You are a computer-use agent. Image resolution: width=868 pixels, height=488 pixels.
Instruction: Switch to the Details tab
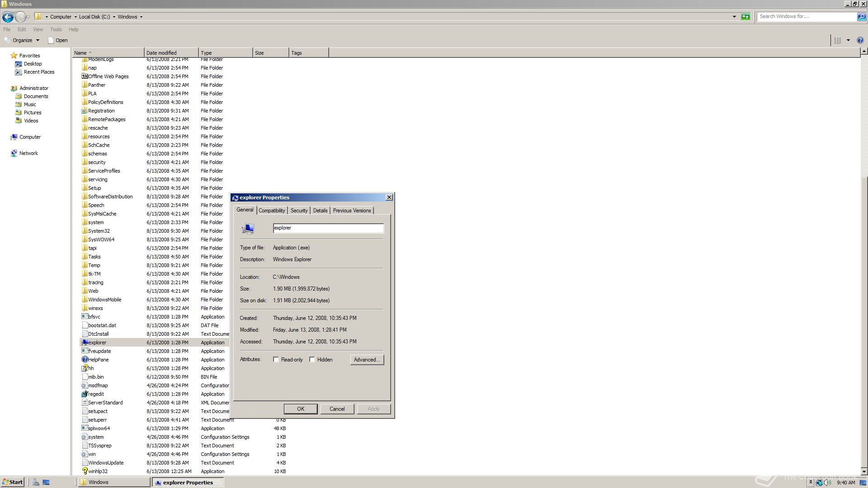tap(320, 211)
